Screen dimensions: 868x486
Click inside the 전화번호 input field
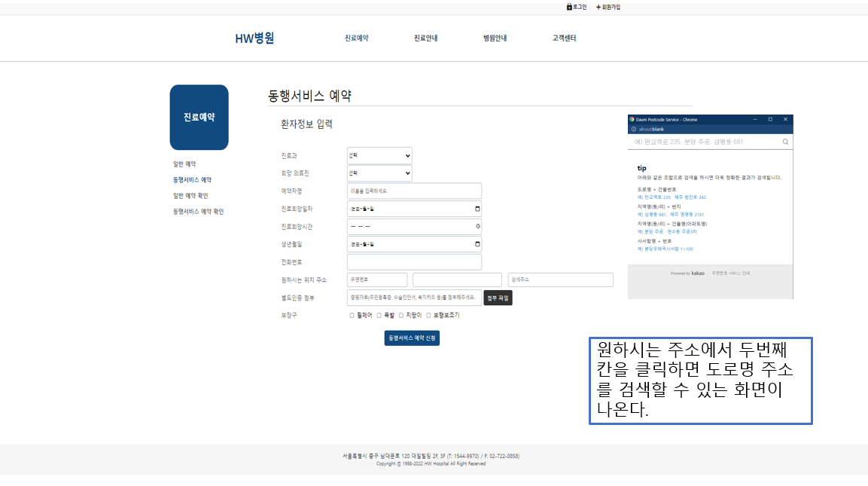click(414, 261)
